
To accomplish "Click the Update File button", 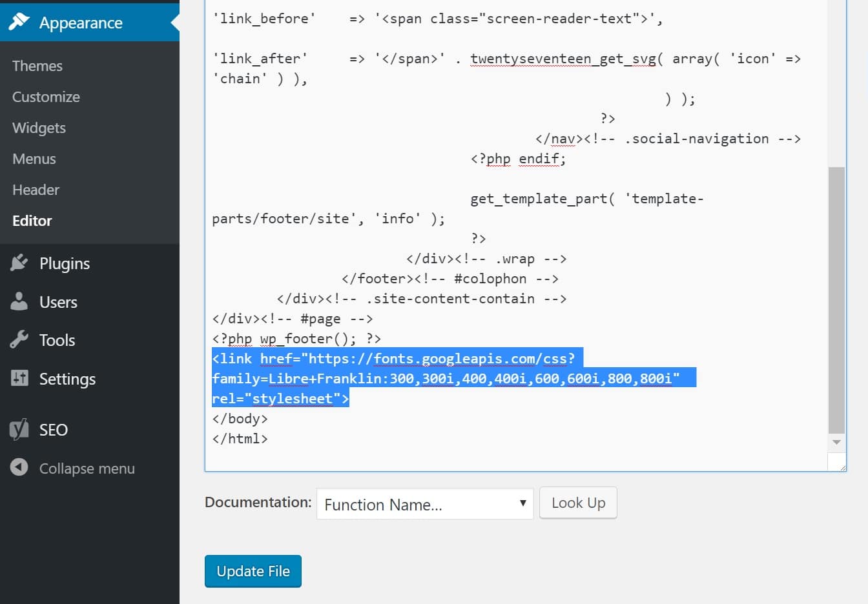I will pyautogui.click(x=253, y=571).
